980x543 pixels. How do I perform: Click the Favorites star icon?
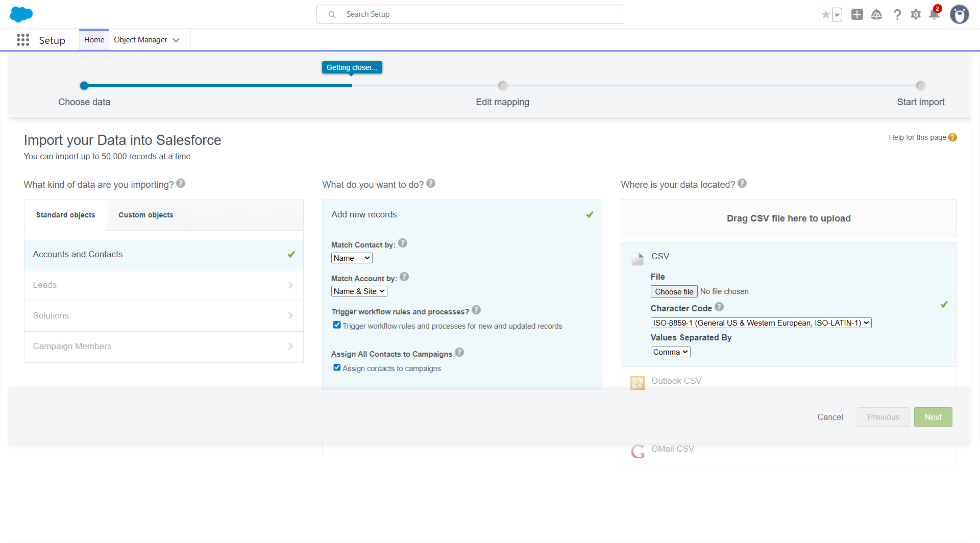(825, 15)
